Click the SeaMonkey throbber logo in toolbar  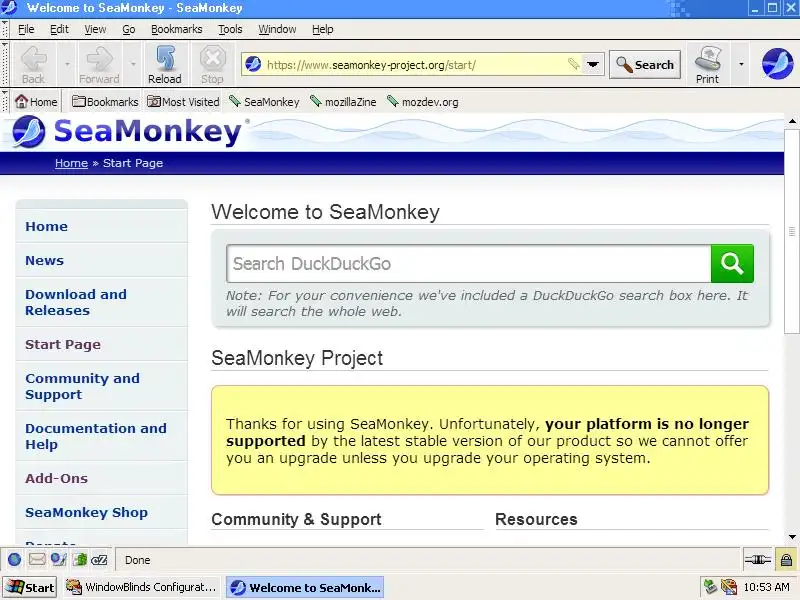777,64
